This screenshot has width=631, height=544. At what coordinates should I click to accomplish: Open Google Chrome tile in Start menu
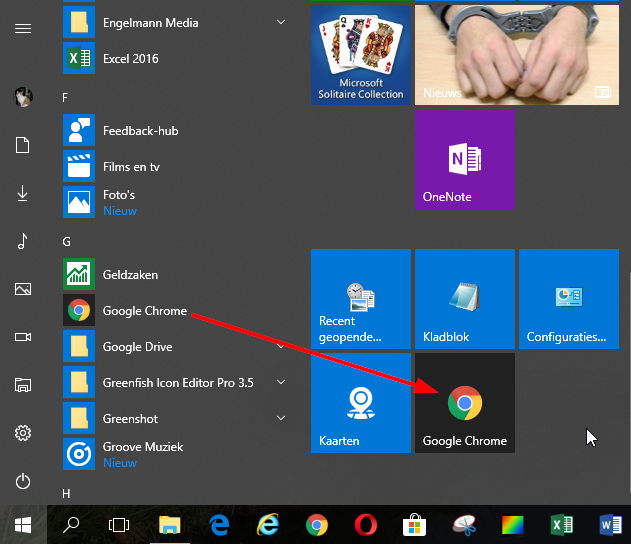point(464,402)
